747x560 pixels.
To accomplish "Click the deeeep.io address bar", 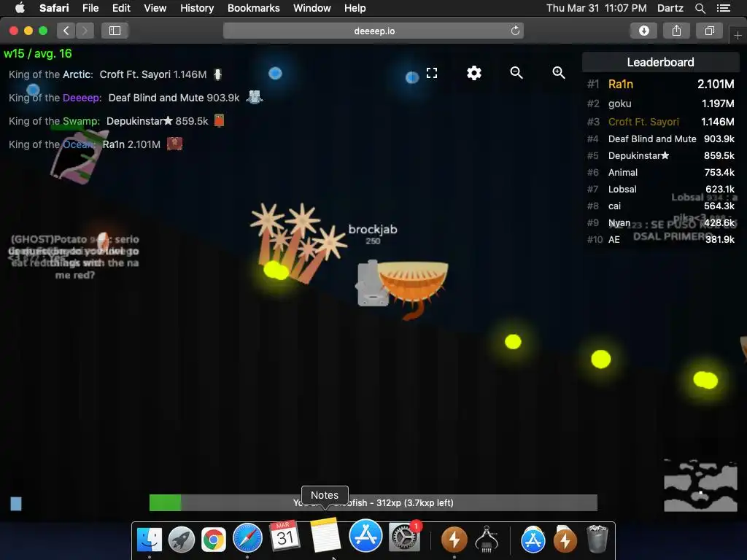I will pyautogui.click(x=373, y=31).
